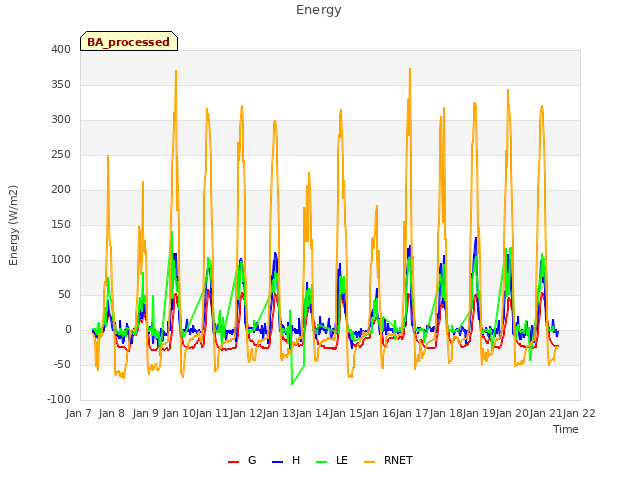
Task: Click the Jan 7 x-axis label
Action: click(x=78, y=413)
